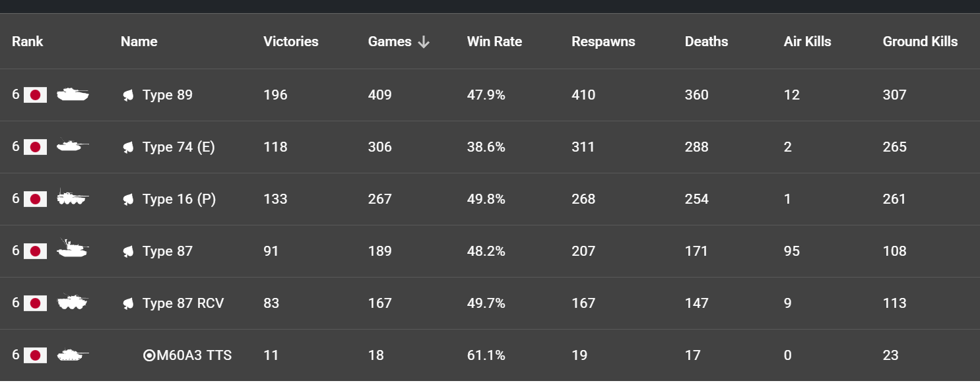The image size is (980, 385).
Task: Click the 61.1% win rate cell
Action: click(x=486, y=355)
